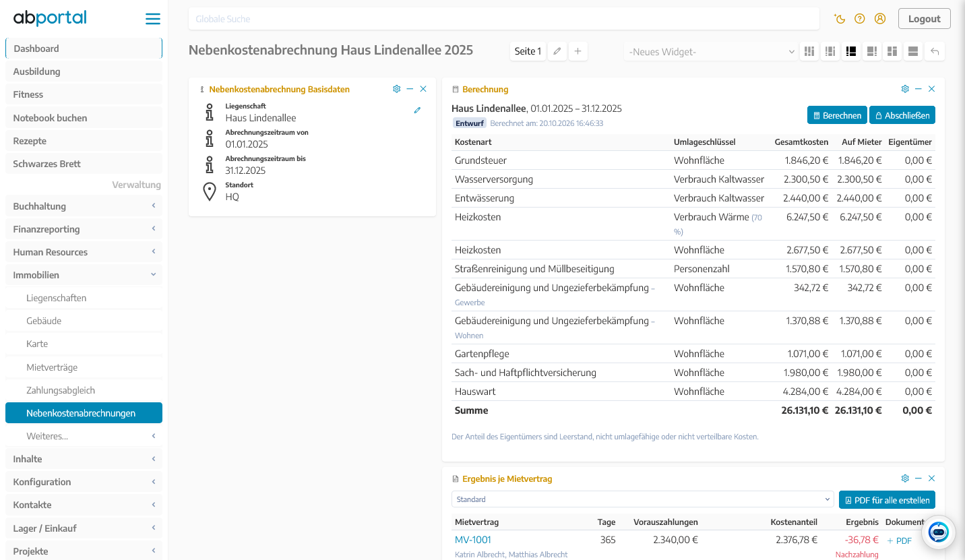Select the Seite 1 page tab
This screenshot has width=965, height=560.
(528, 51)
